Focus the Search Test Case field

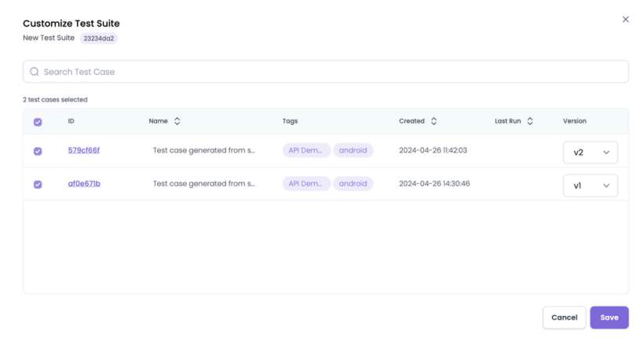(326, 72)
